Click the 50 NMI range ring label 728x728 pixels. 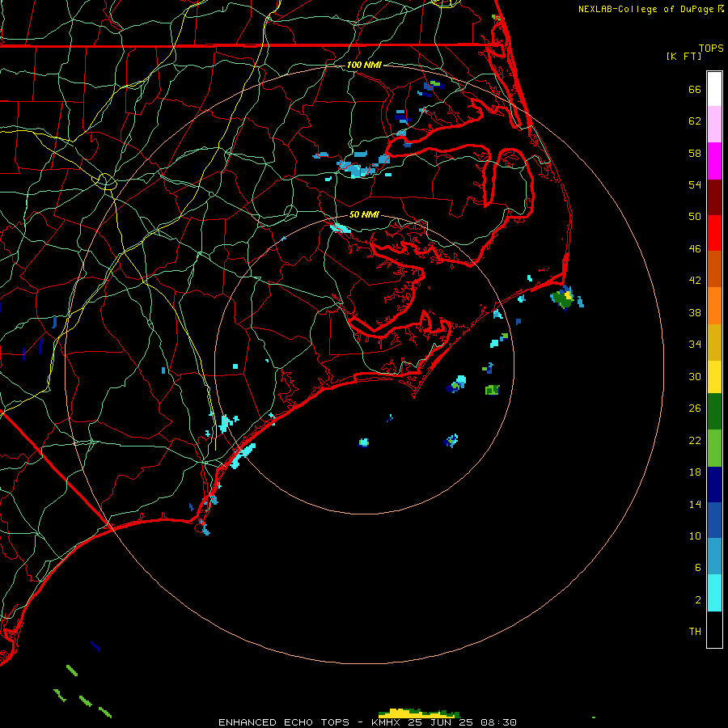[364, 214]
